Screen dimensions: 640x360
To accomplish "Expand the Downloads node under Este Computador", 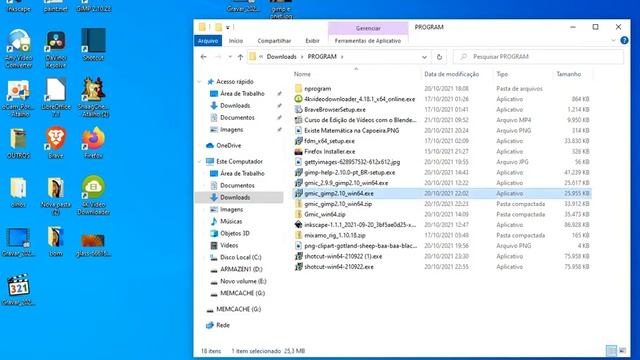I will pyautogui.click(x=205, y=198).
